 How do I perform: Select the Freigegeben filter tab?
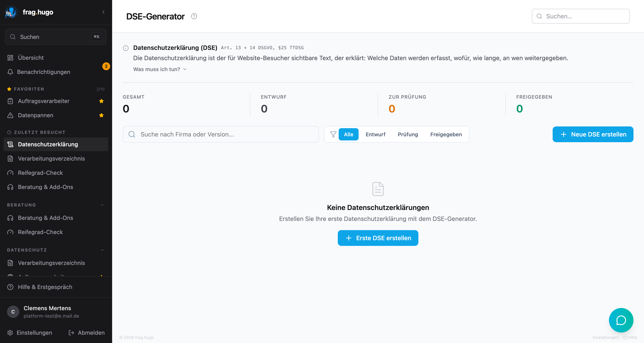[446, 134]
